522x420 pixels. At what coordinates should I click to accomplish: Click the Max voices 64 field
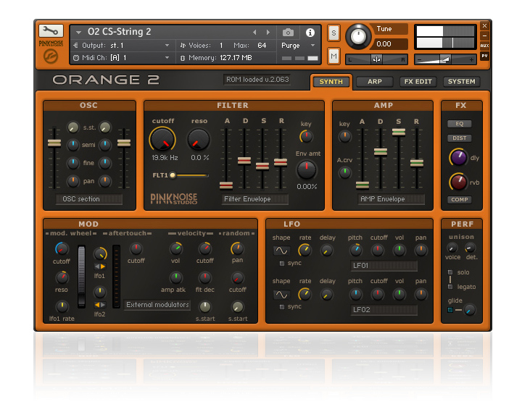[262, 45]
